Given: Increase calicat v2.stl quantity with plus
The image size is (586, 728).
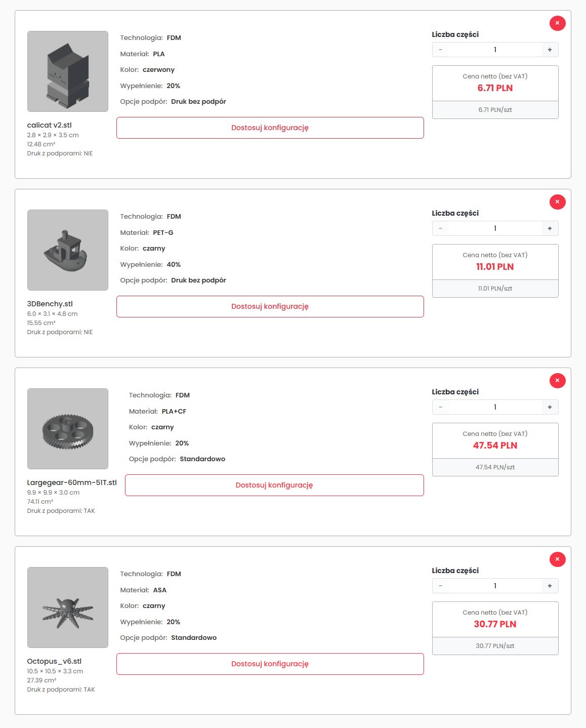Looking at the screenshot, I should point(550,50).
